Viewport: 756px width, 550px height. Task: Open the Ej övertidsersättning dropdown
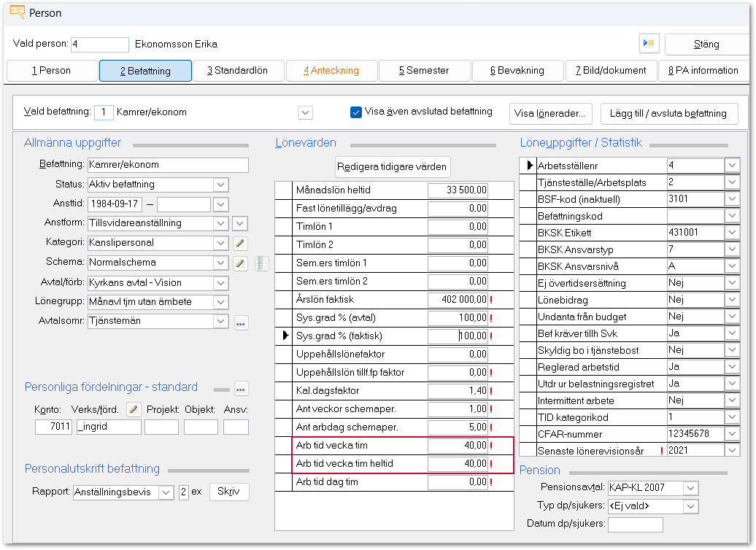[x=732, y=283]
